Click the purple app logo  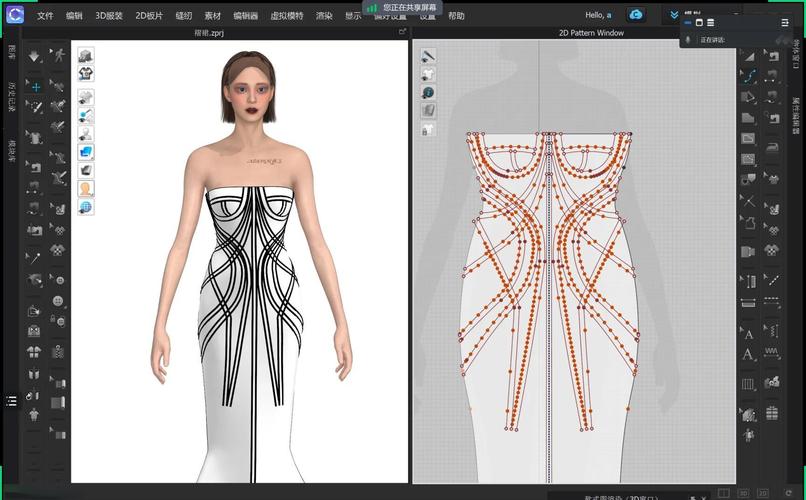[x=15, y=14]
